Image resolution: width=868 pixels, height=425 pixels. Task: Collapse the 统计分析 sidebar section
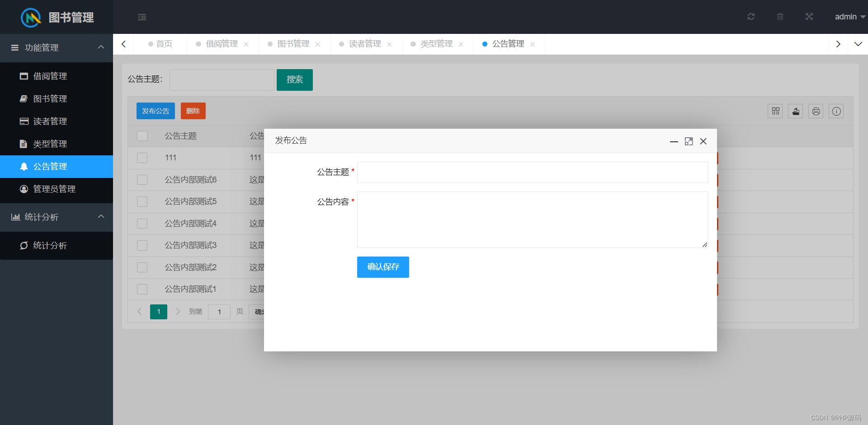pos(57,217)
